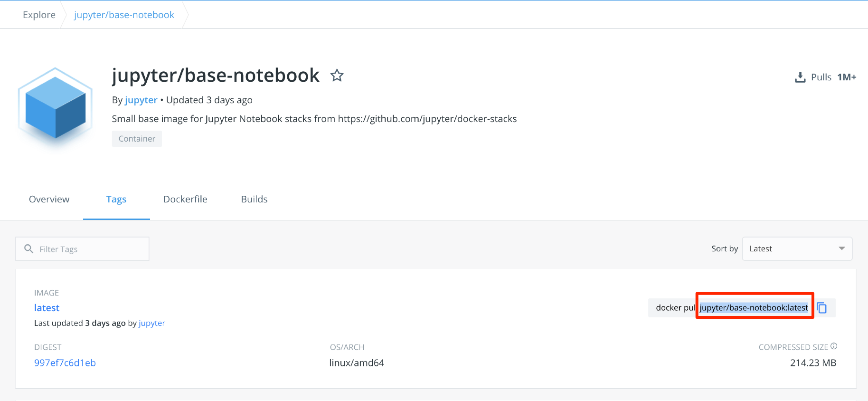
Task: Click jupyter/base-notebook breadcrumb link
Action: click(124, 15)
